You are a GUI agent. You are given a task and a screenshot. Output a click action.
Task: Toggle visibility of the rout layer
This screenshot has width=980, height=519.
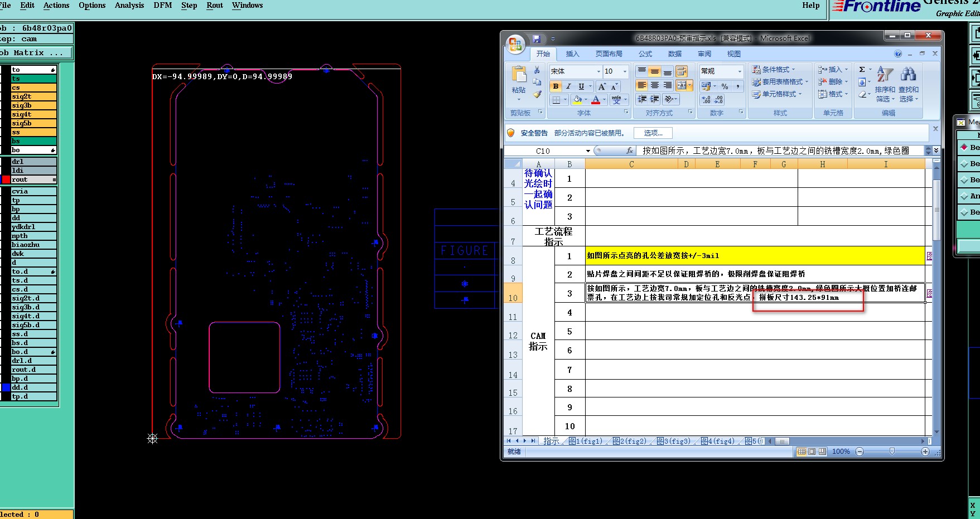point(6,180)
